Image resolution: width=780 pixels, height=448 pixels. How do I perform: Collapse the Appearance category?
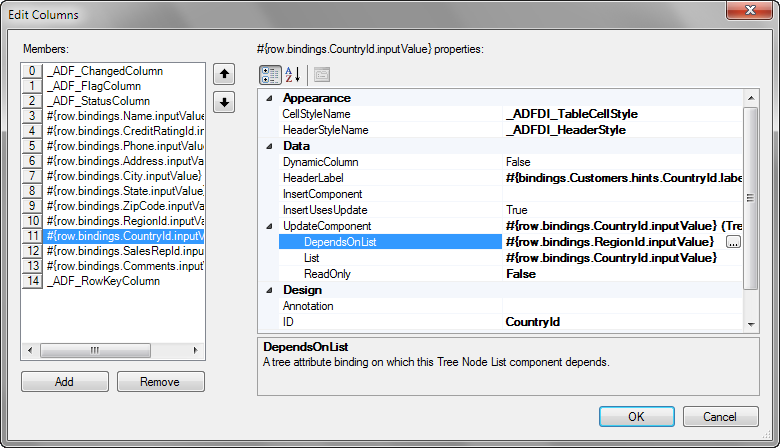pos(269,98)
